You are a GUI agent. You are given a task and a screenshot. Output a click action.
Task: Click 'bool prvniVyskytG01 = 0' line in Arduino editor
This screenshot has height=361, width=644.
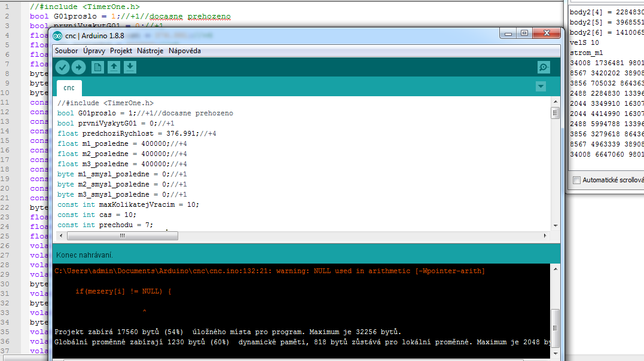tap(115, 123)
